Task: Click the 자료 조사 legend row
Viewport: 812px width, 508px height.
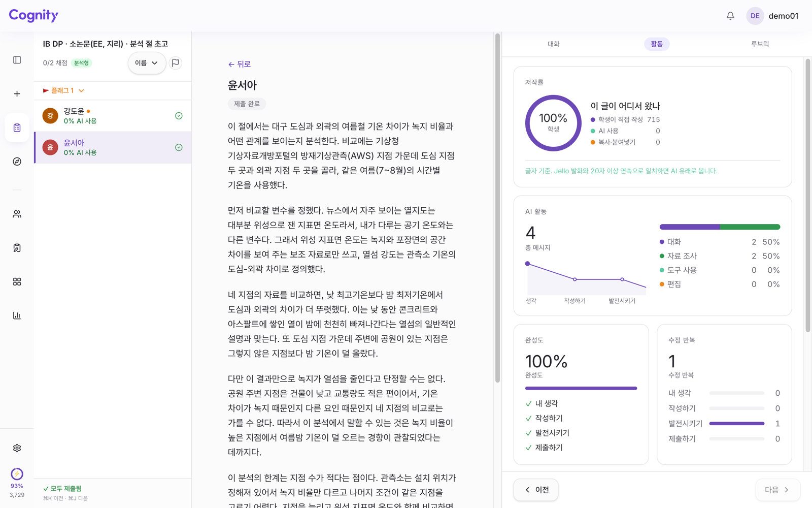Action: 720,256
